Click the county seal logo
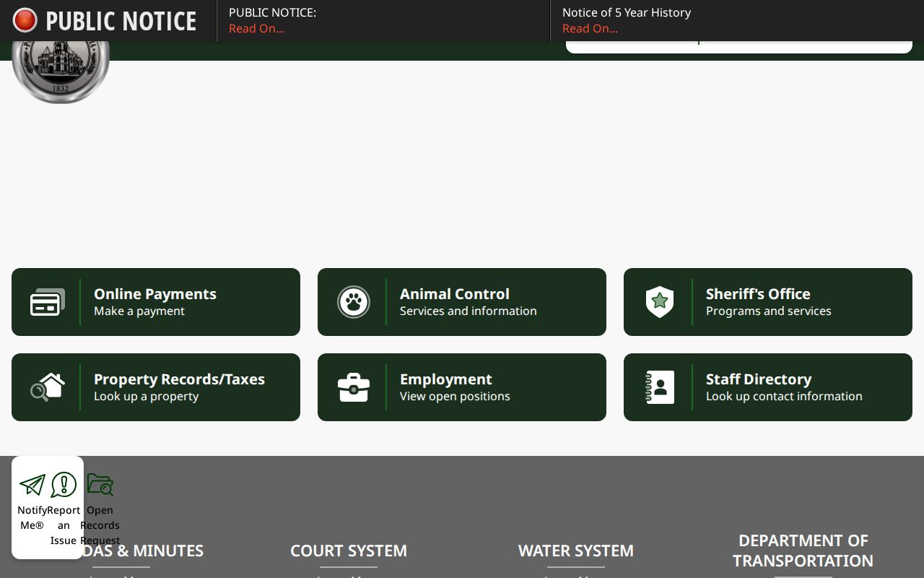 click(x=61, y=72)
